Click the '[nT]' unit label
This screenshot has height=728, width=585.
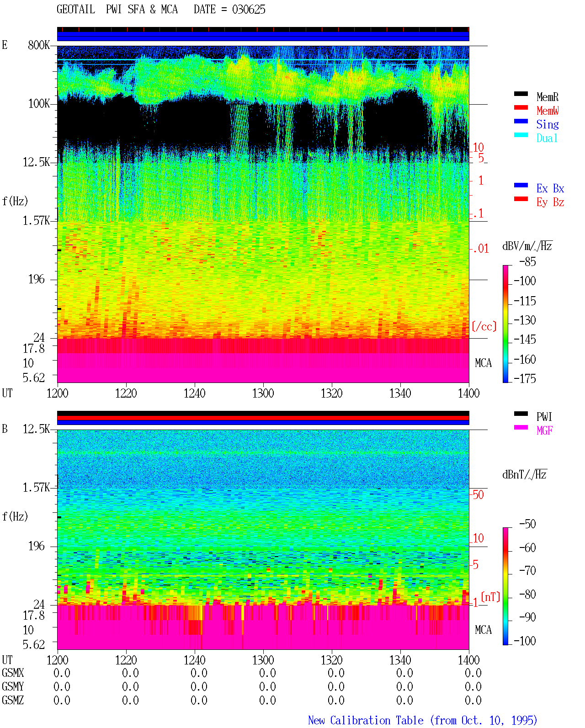click(491, 597)
